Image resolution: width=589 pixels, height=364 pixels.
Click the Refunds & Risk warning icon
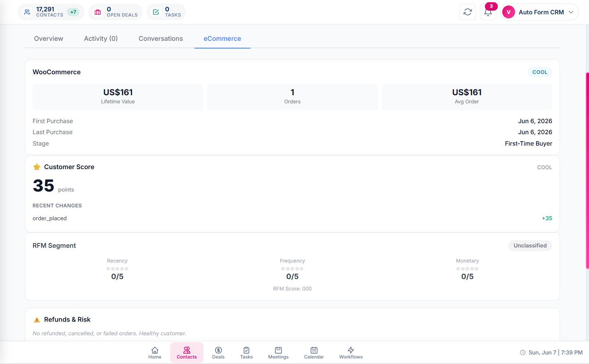pyautogui.click(x=37, y=320)
